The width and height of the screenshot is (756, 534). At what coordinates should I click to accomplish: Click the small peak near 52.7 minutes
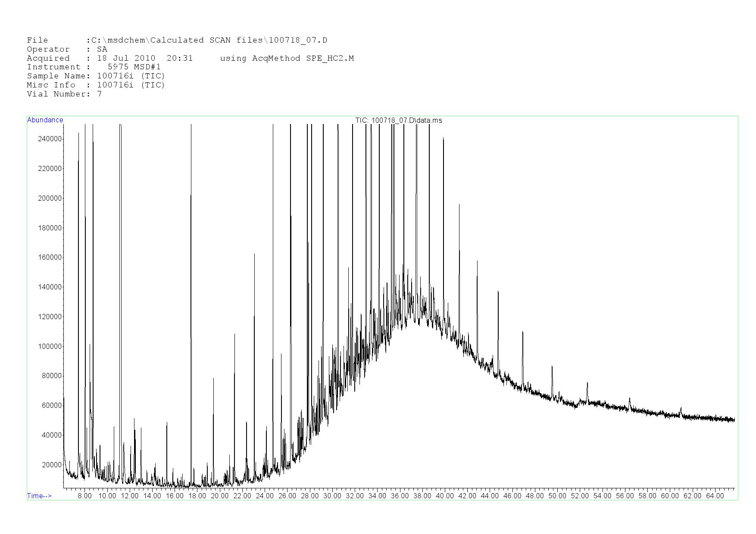(x=587, y=382)
